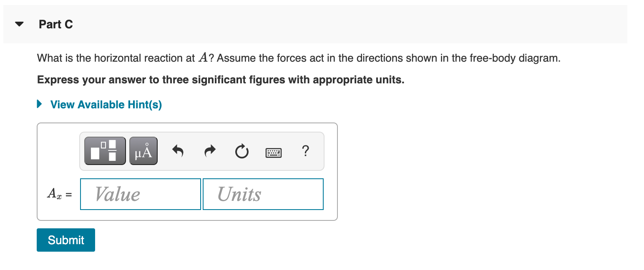Open answer-entry help via the question mark
The height and width of the screenshot is (270, 644).
point(305,152)
